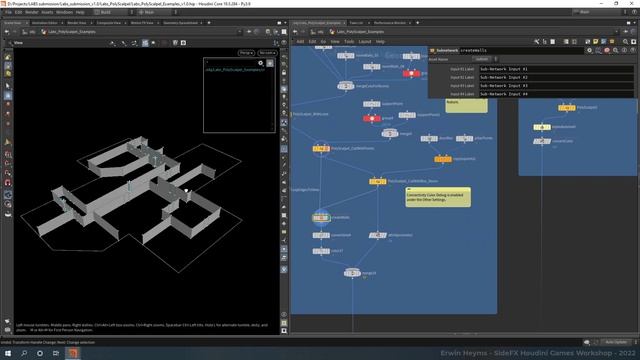Image resolution: width=640 pixels, height=360 pixels.
Task: Select the Select tool in left toolbar
Action: click(x=8, y=86)
